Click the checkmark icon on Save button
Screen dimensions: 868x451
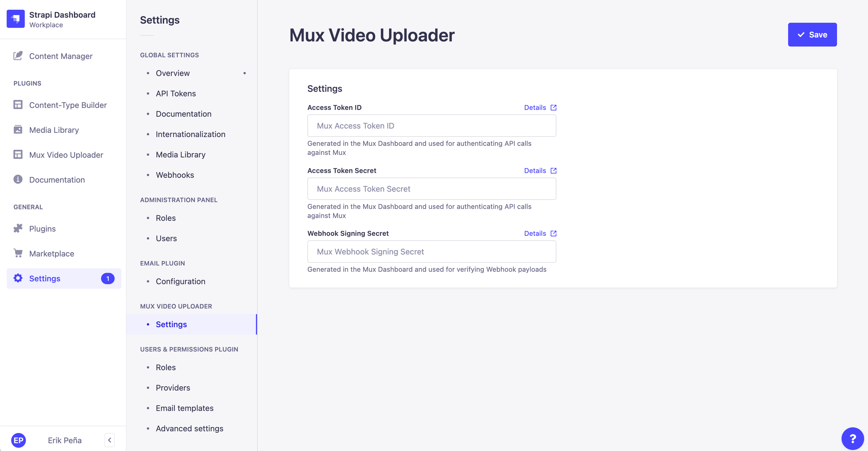[x=801, y=35]
